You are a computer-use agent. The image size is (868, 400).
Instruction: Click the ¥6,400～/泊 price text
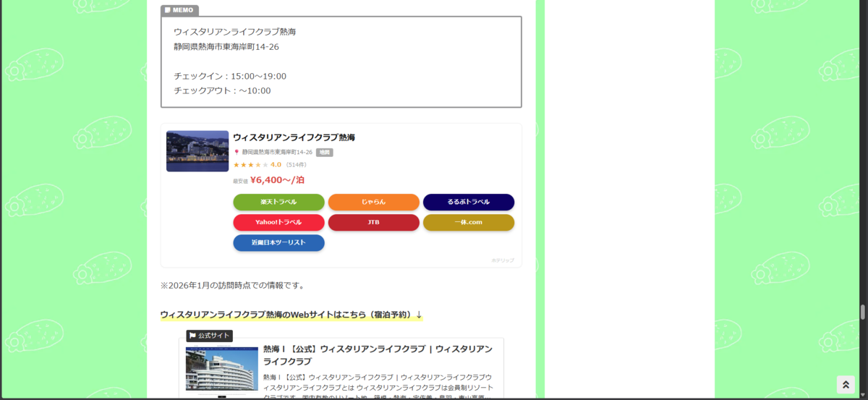(277, 180)
